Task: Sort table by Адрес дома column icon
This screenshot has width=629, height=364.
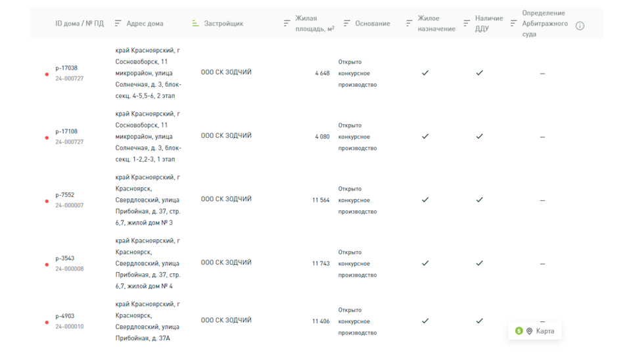Action: point(118,24)
